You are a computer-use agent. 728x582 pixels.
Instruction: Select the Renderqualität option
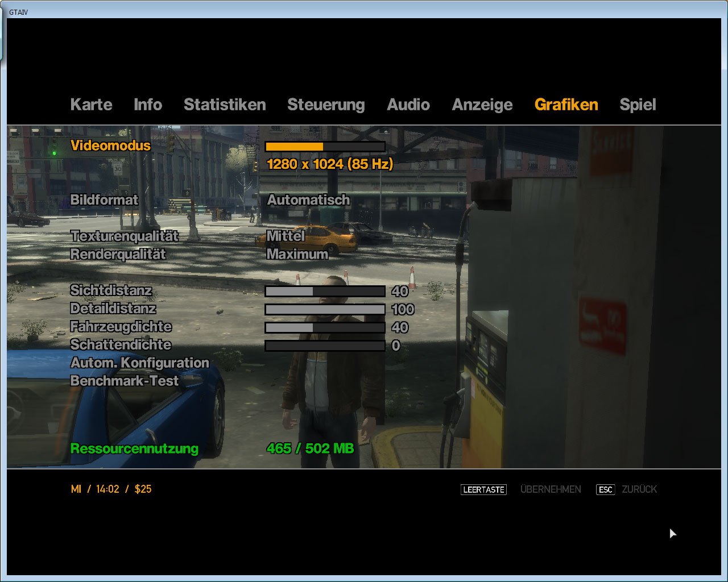click(118, 254)
